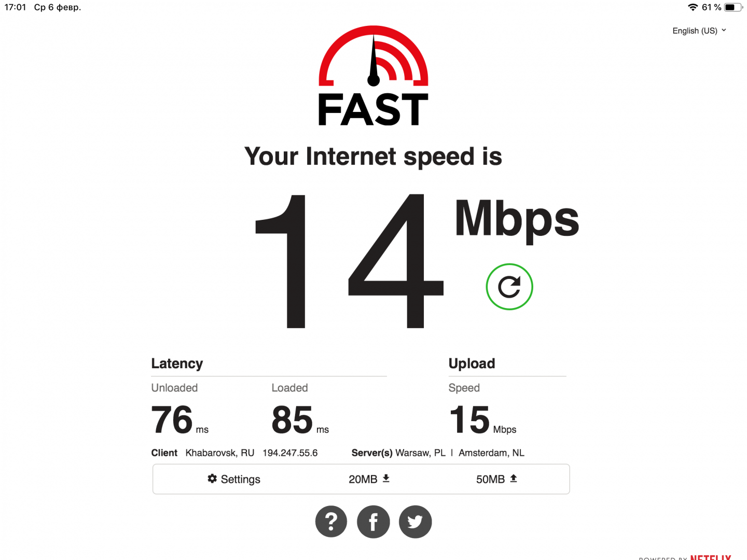747x560 pixels.
Task: Share results via Facebook icon
Action: (x=373, y=522)
